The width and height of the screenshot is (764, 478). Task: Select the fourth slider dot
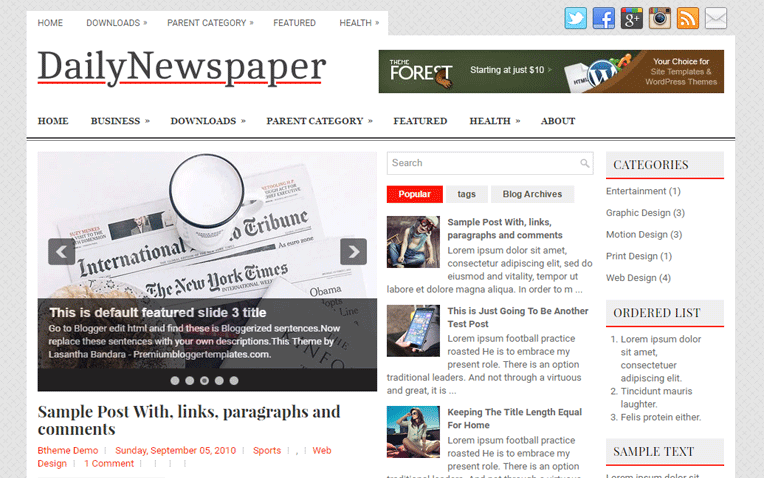pyautogui.click(x=219, y=381)
